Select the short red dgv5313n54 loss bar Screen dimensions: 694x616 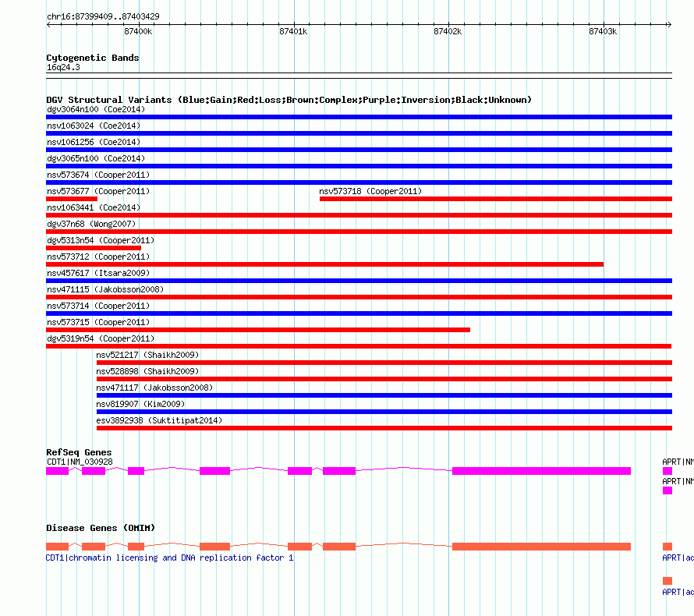click(x=94, y=248)
